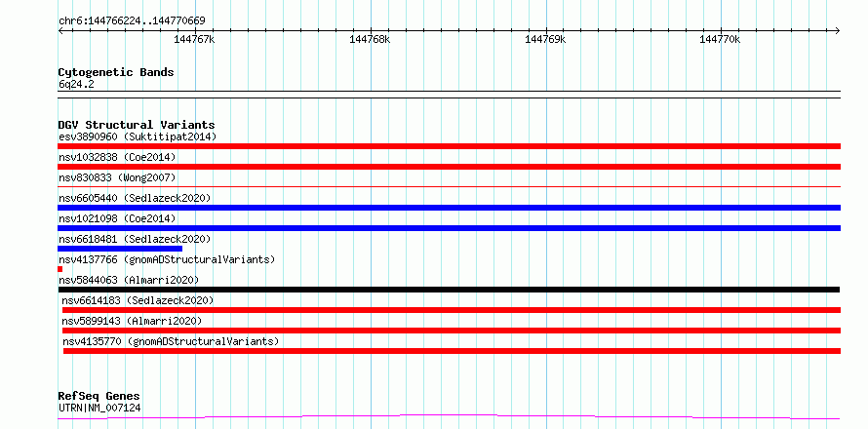Select the blue bar for nsv6605440

coord(449,208)
